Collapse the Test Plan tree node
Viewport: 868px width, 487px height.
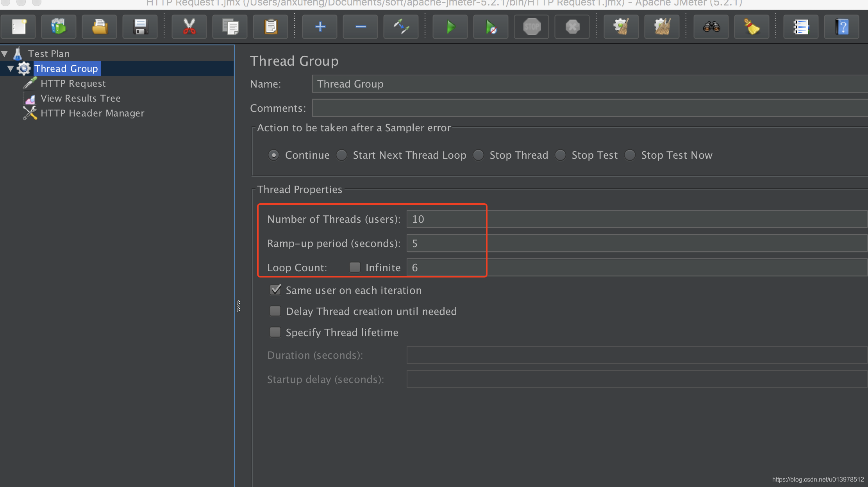(5, 54)
